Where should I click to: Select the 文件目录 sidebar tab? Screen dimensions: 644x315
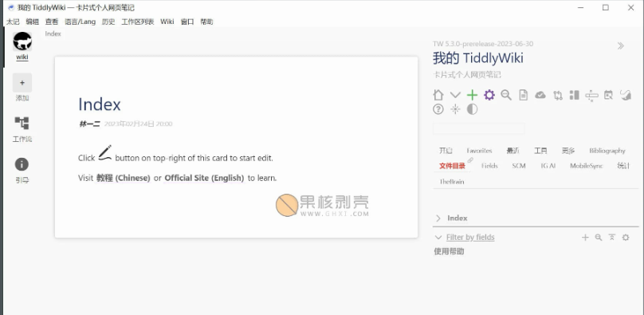coord(452,166)
